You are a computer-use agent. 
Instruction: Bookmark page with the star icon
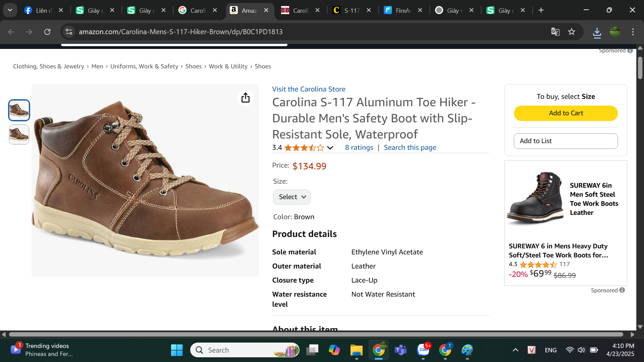pos(572,32)
